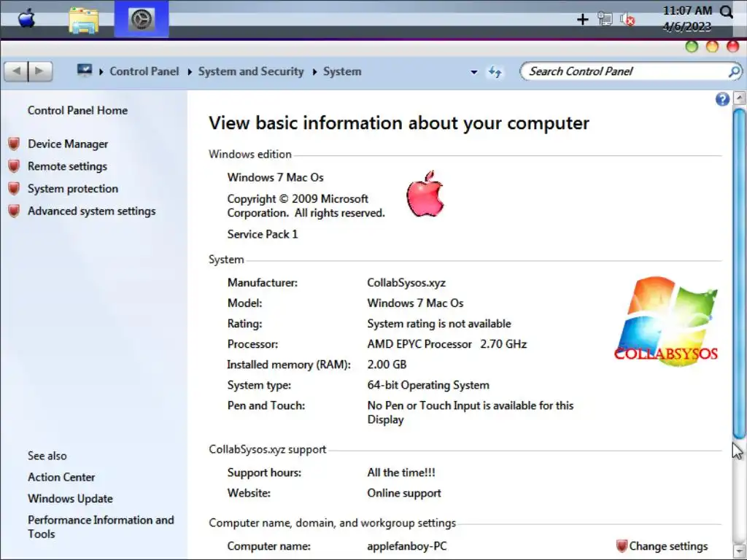Click the shield icon beside System protection
The width and height of the screenshot is (747, 560).
15,189
